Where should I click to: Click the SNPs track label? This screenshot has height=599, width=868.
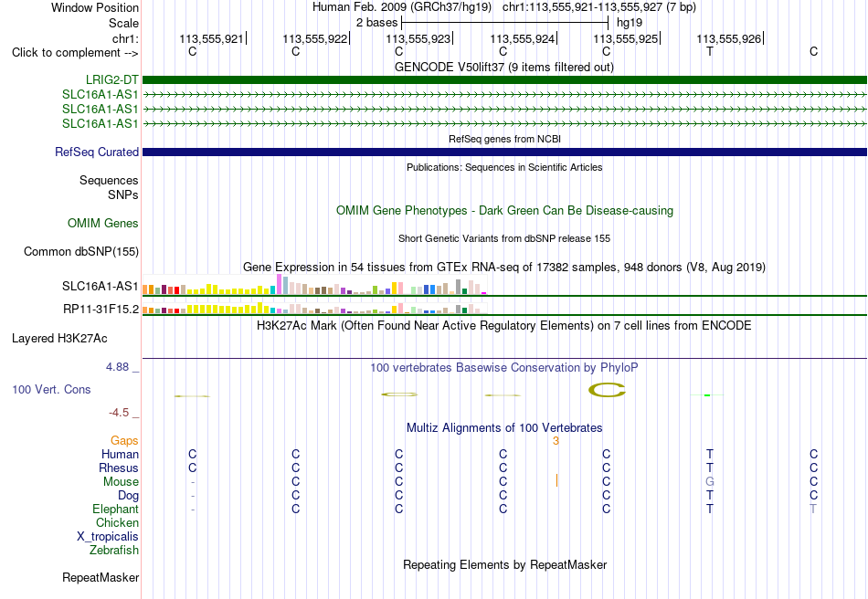pyautogui.click(x=123, y=194)
